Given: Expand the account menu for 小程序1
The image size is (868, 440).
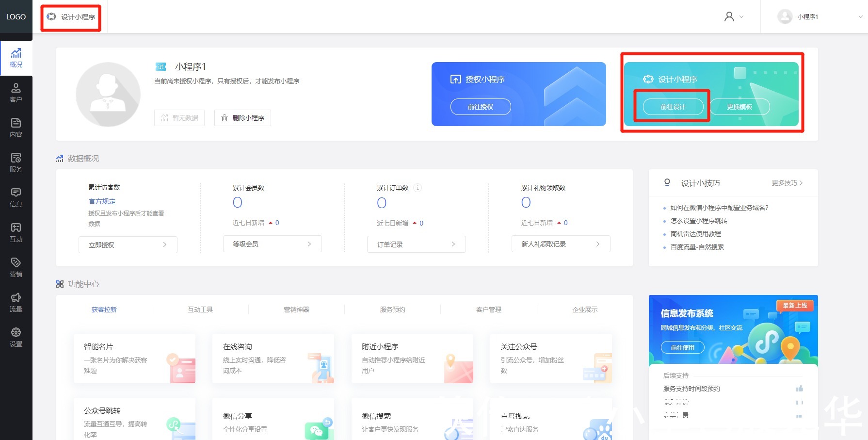Looking at the screenshot, I should point(819,16).
